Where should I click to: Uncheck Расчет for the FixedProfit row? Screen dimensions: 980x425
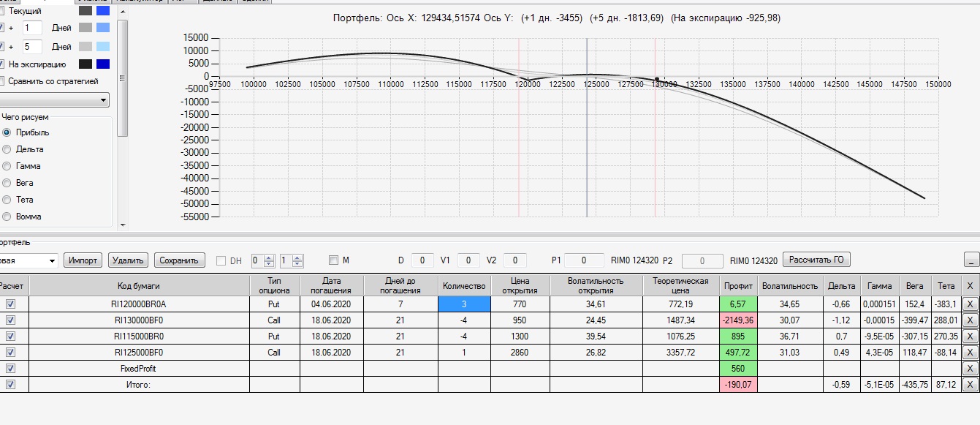click(11, 368)
